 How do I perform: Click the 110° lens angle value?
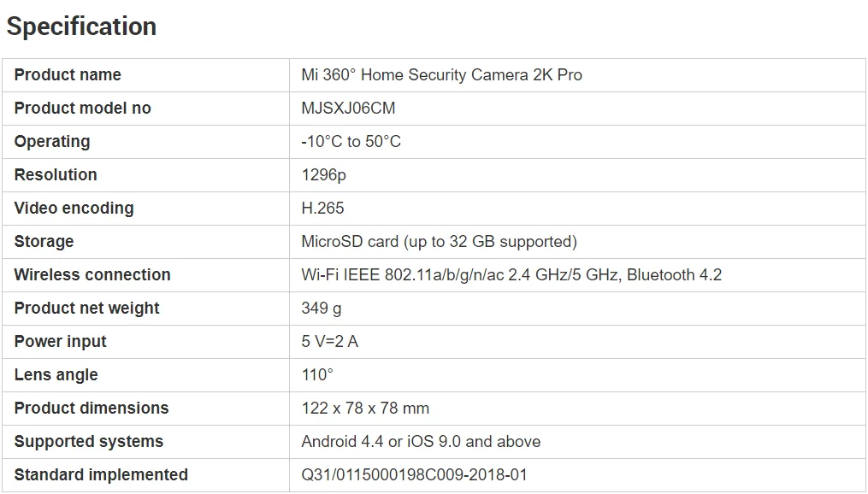tap(317, 375)
